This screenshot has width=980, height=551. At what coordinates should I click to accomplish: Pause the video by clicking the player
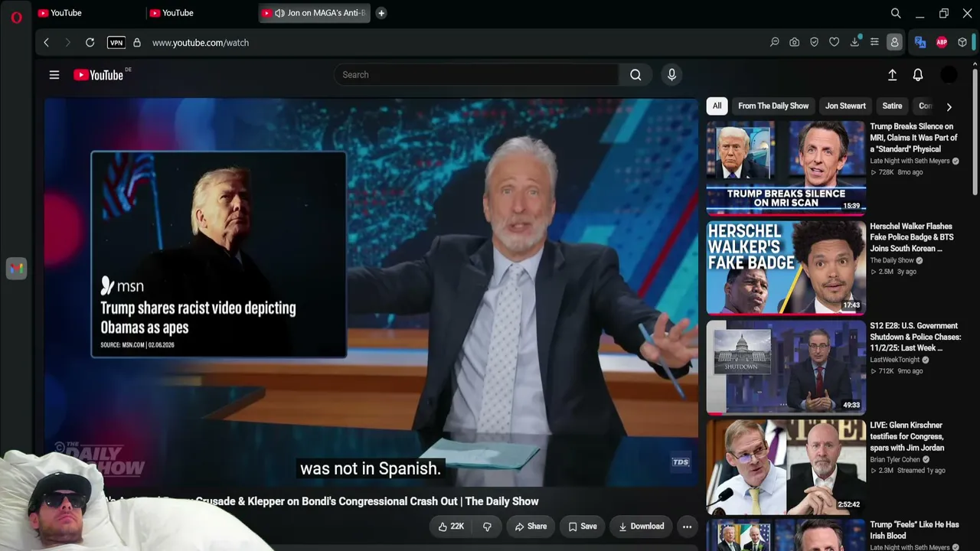tap(371, 291)
